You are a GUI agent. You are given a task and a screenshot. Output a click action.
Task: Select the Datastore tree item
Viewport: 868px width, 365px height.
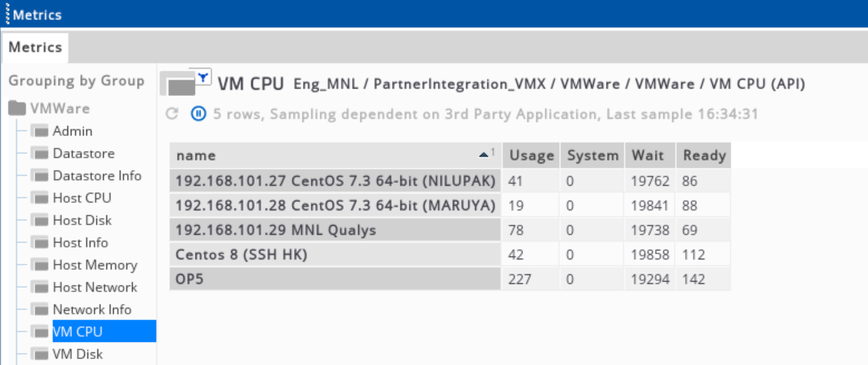point(84,153)
